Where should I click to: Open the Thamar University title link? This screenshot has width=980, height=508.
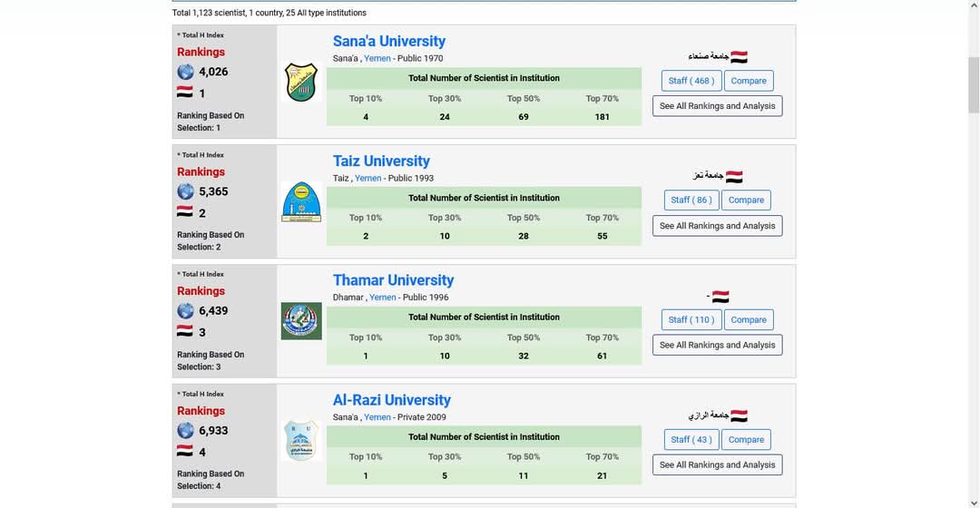pyautogui.click(x=393, y=280)
